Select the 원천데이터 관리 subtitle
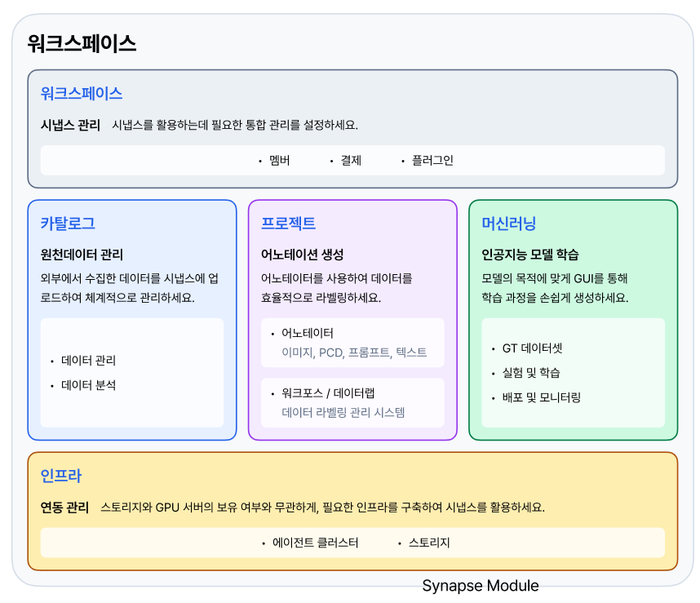 coord(82,255)
